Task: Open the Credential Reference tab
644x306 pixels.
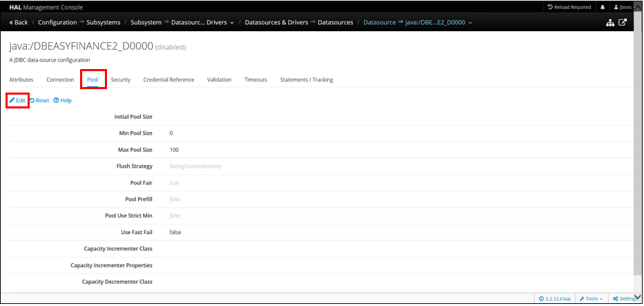Action: (x=169, y=79)
